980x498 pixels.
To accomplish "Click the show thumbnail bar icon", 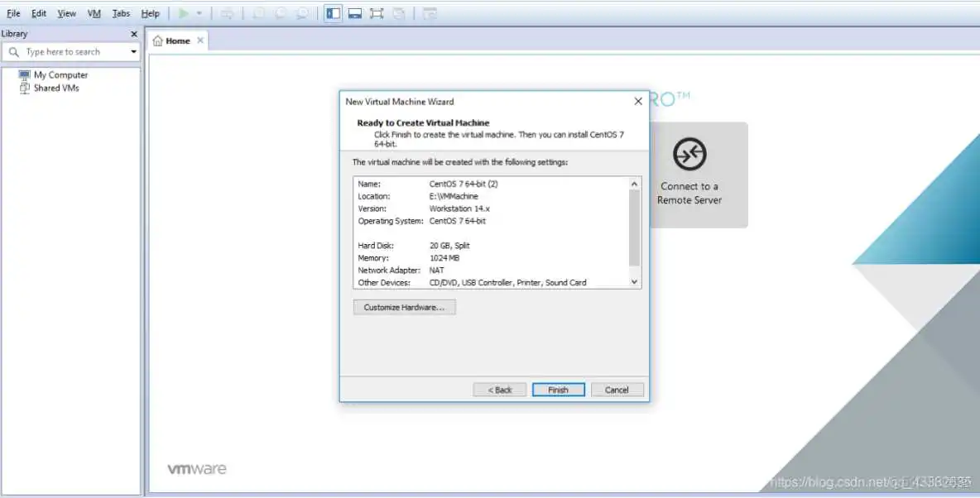I will pos(355,13).
